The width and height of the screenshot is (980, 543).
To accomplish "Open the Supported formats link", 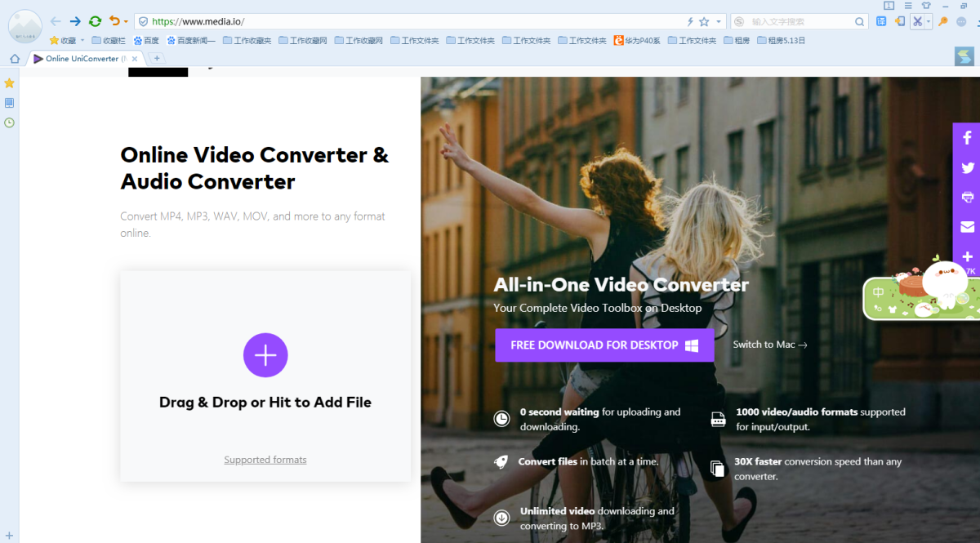I will coord(265,460).
